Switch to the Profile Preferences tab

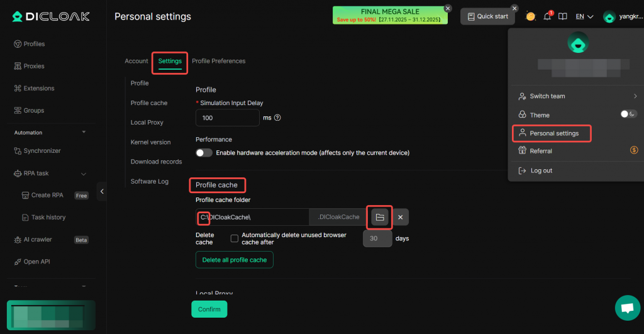[218, 61]
